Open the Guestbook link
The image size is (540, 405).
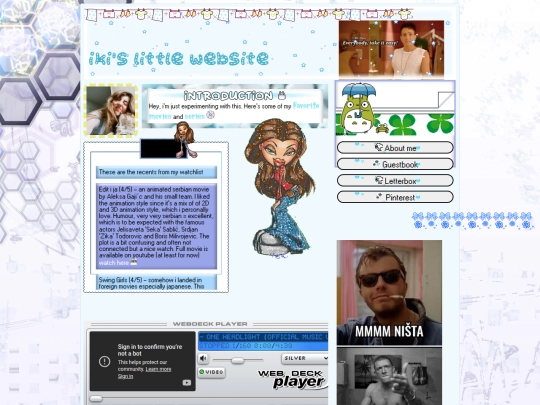tap(395, 164)
